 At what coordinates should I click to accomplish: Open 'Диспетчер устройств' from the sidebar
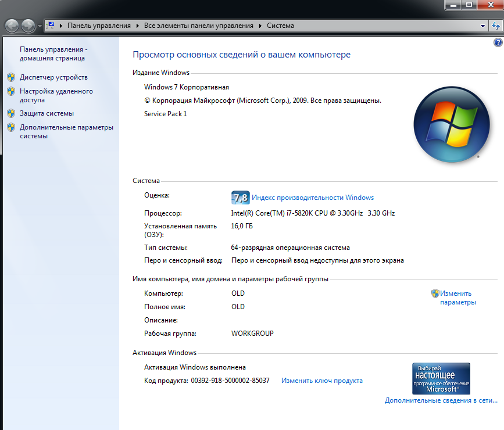coord(53,77)
